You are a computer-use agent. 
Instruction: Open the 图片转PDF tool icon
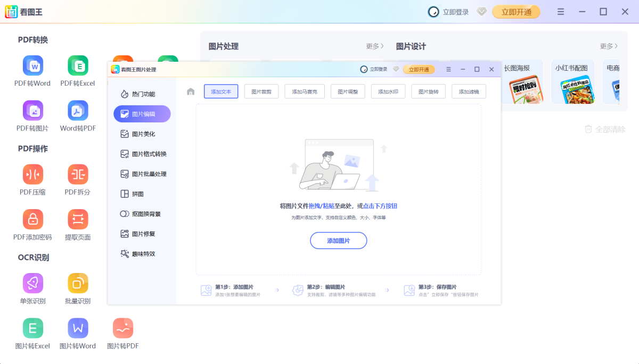click(123, 328)
